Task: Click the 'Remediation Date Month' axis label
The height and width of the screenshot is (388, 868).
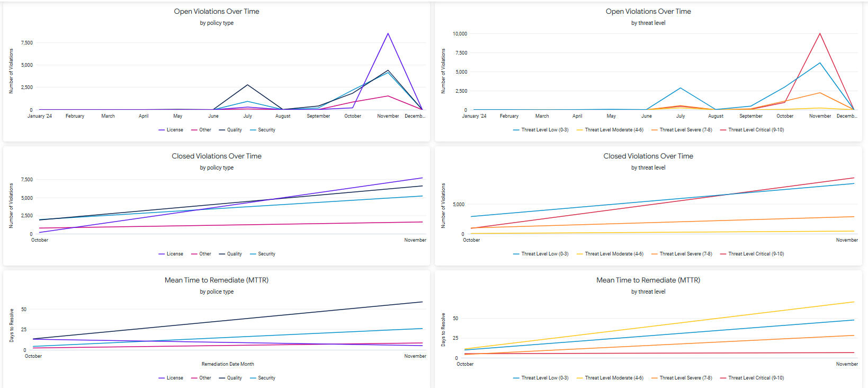Action: point(228,364)
